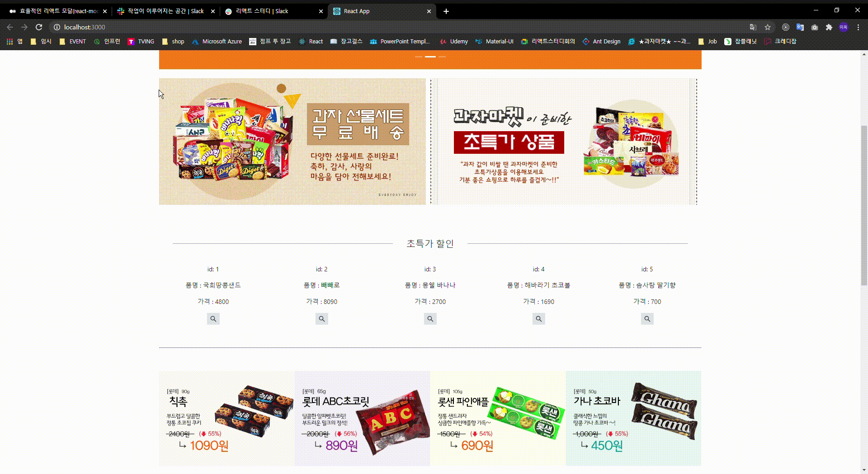Viewport: 868px width, 474px height.
Task: Open the 잡플래닛 bookmark
Action: tap(741, 41)
